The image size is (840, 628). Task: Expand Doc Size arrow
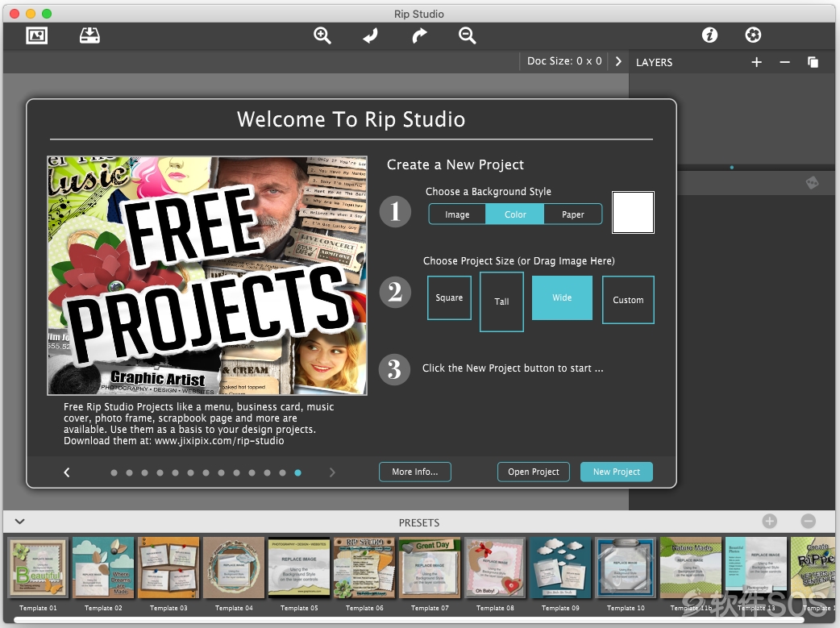[619, 61]
